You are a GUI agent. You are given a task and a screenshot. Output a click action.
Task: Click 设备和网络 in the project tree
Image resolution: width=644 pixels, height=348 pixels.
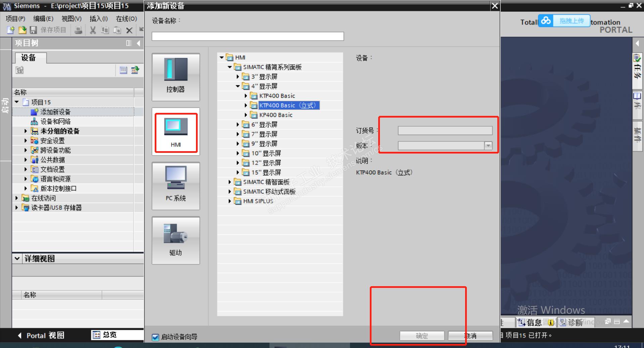point(55,122)
